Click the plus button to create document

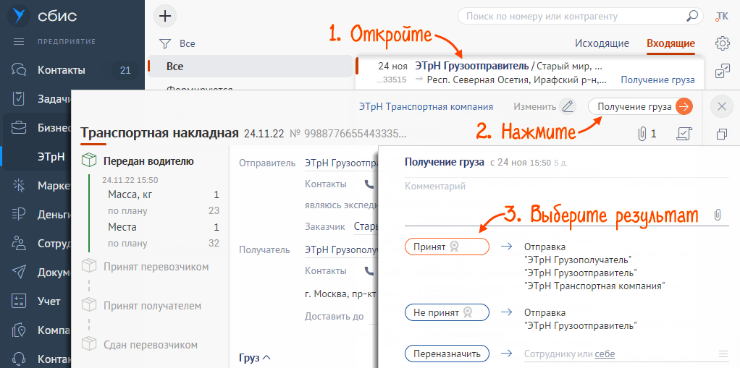(x=165, y=16)
